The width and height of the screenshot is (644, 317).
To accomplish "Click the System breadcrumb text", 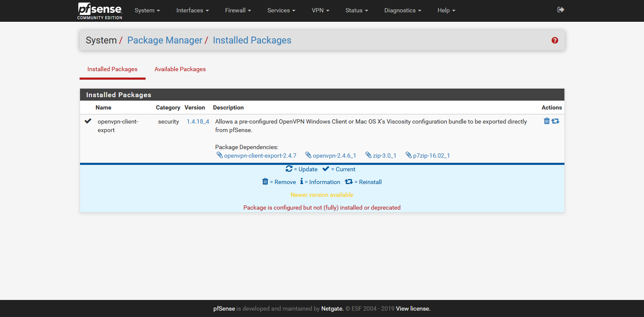I will click(x=101, y=40).
